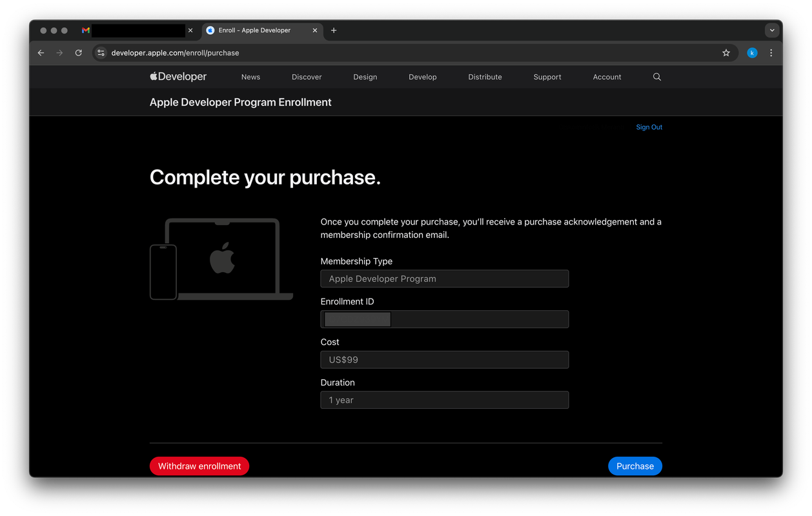The width and height of the screenshot is (812, 516).
Task: View site information icon in the address bar
Action: 101,53
